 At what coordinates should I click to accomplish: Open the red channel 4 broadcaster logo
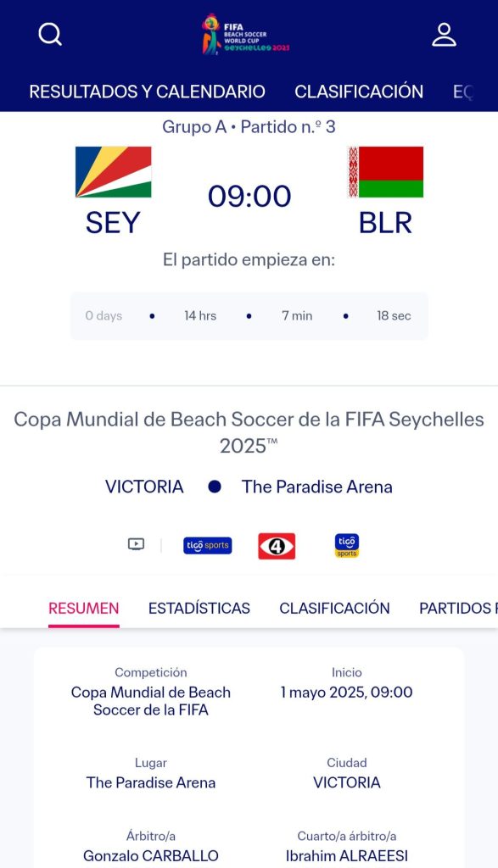pyautogui.click(x=277, y=546)
